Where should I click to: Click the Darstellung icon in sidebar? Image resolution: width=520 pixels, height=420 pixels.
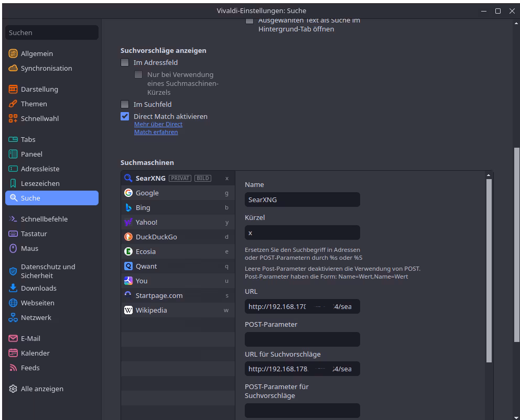(13, 89)
